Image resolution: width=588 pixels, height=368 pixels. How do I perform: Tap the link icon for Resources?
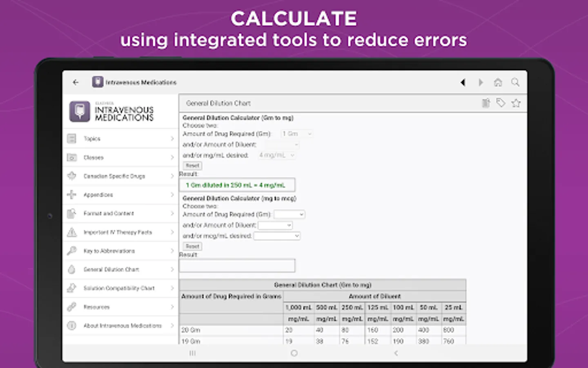point(71,307)
